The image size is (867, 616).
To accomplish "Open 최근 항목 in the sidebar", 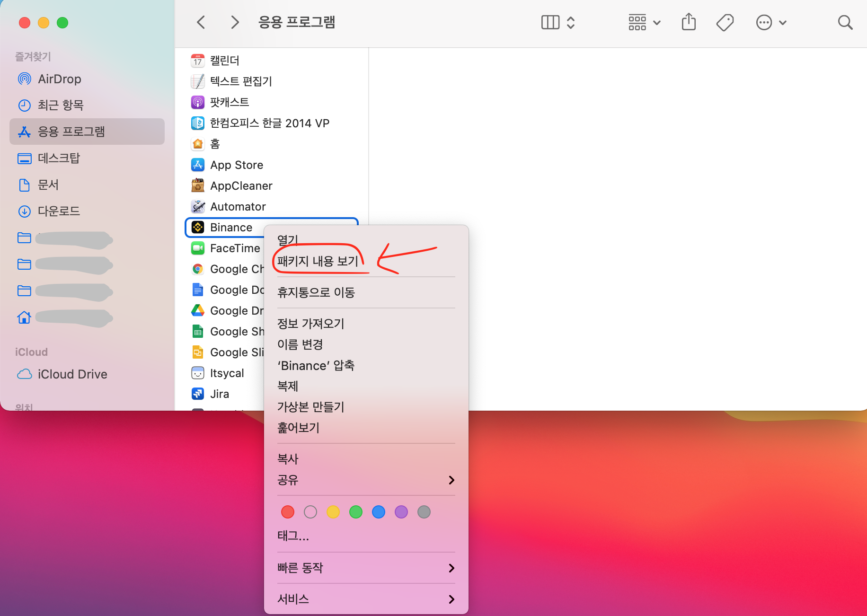I will point(87,105).
